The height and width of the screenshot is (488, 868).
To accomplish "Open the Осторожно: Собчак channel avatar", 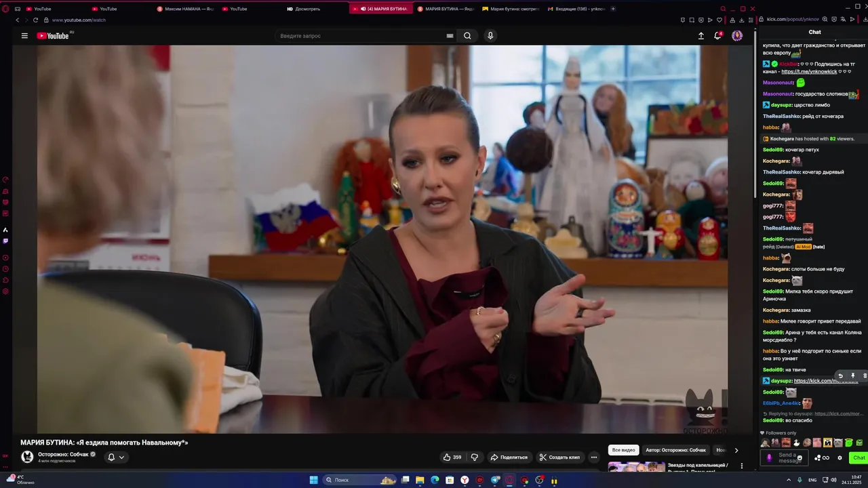I will (x=27, y=457).
